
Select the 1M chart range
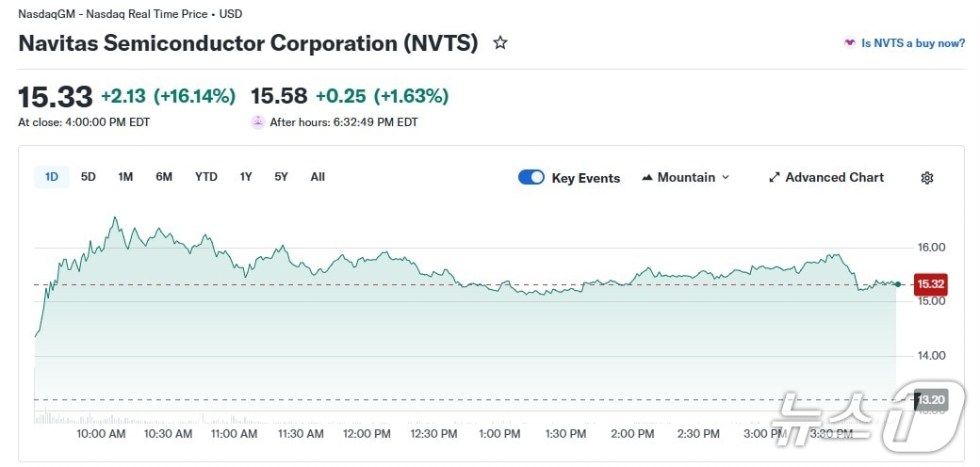125,177
